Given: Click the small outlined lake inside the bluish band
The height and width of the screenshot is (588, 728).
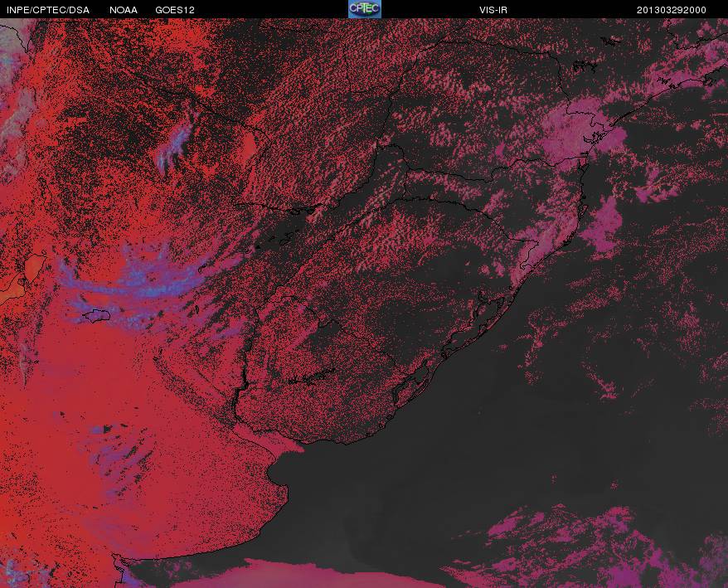Looking at the screenshot, I should point(97,316).
